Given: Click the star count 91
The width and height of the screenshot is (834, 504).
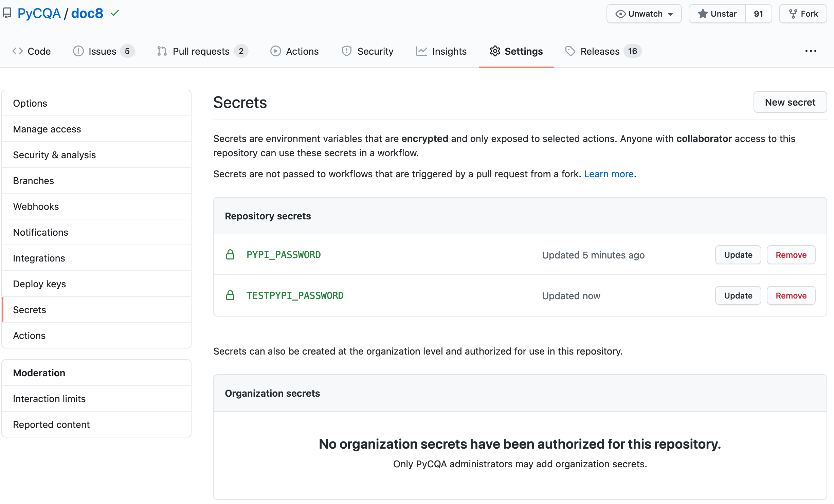Looking at the screenshot, I should pos(758,14).
